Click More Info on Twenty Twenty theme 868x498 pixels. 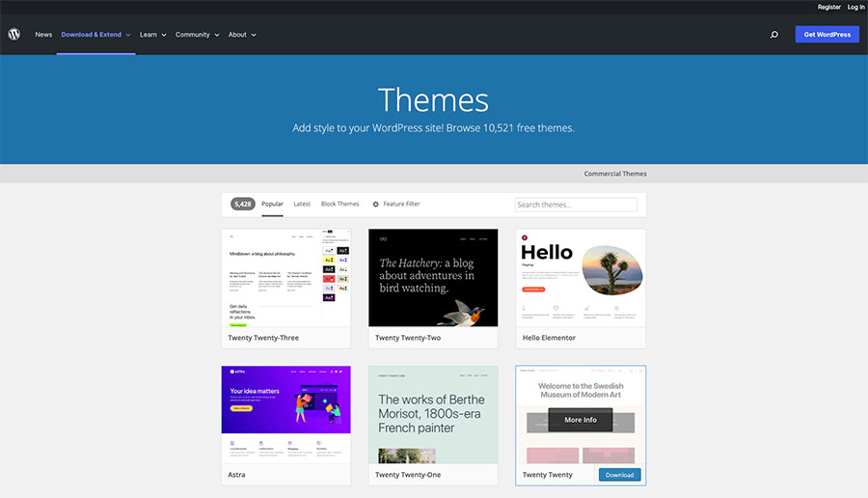(581, 420)
